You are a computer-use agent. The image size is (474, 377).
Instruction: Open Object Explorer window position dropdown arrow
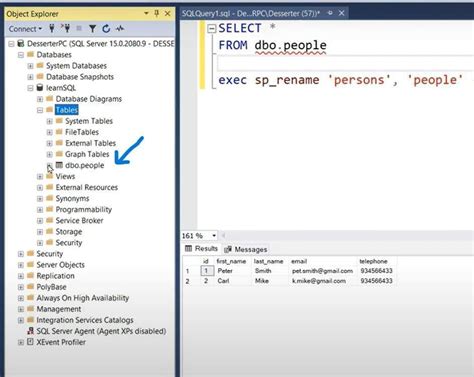(x=146, y=13)
